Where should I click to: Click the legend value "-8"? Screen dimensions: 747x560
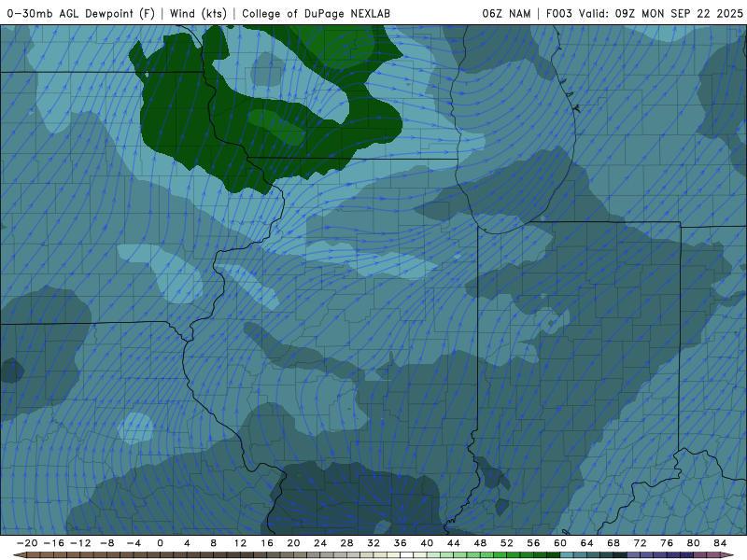coord(106,543)
